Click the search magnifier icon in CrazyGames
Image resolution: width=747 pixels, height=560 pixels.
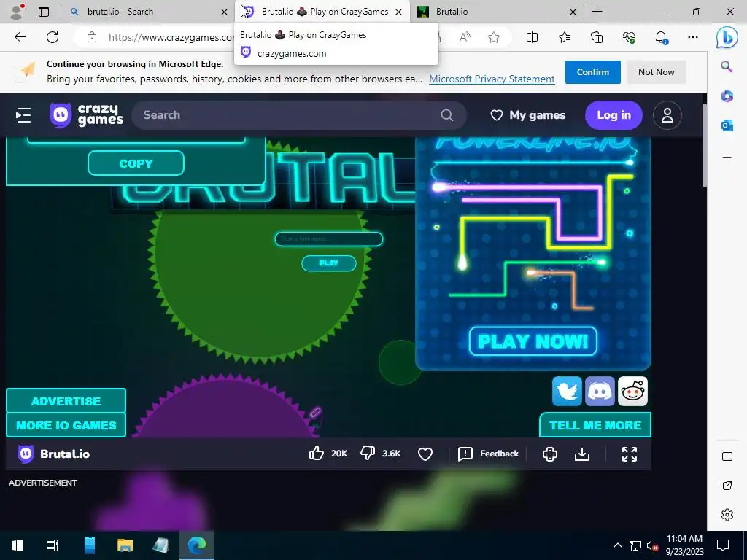(x=446, y=115)
